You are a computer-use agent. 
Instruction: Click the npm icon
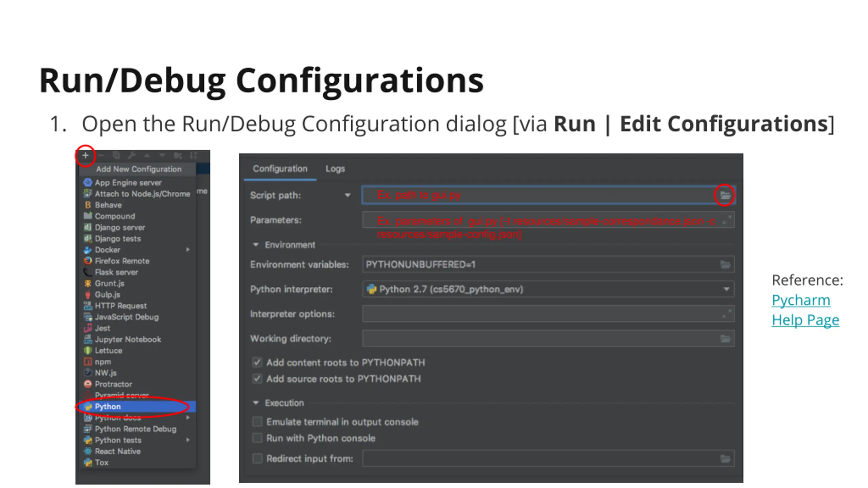point(88,362)
